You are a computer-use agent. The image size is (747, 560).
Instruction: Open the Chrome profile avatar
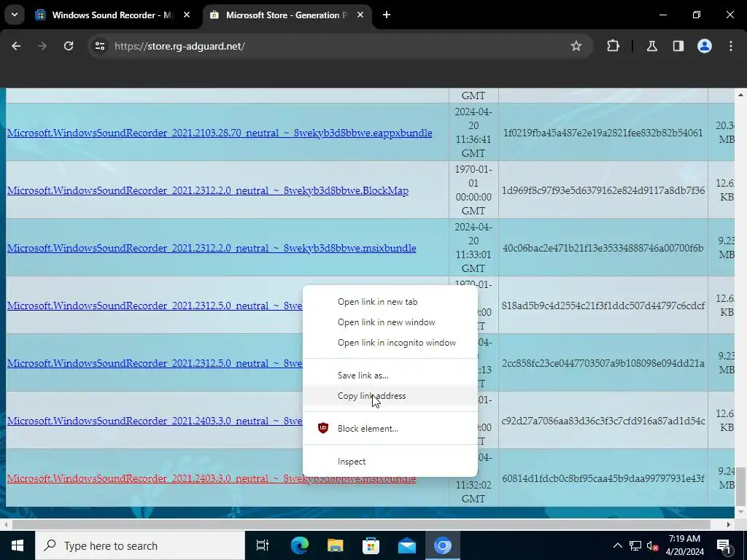(x=705, y=46)
